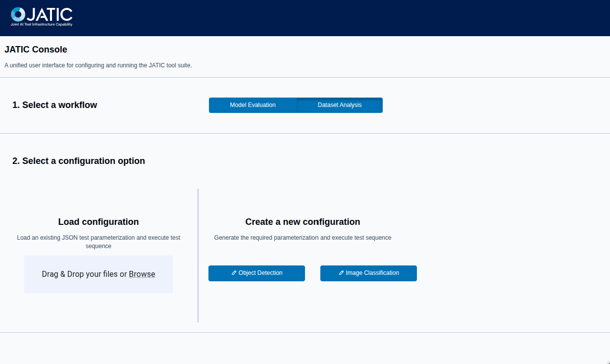Click the 'Create a new configuration' heading

coord(303,222)
